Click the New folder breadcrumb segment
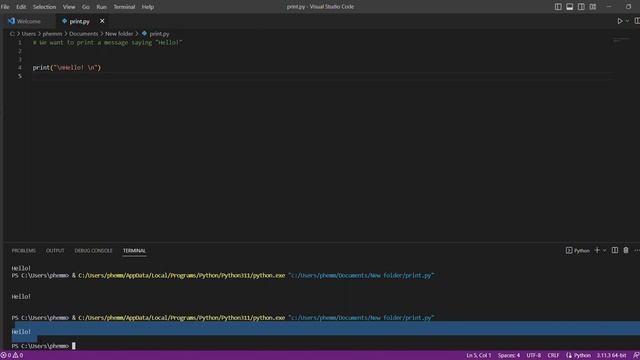Screen dimensions: 640x360 point(119,34)
